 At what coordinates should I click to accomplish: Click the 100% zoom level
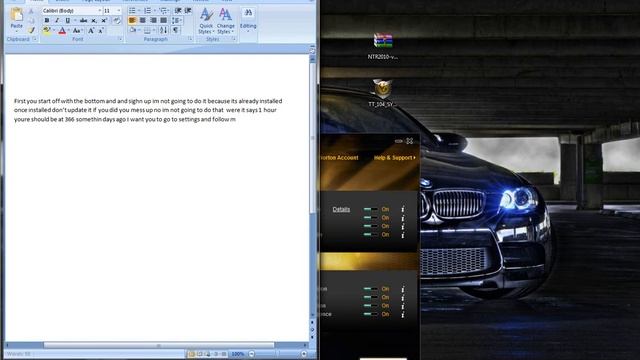coord(238,354)
